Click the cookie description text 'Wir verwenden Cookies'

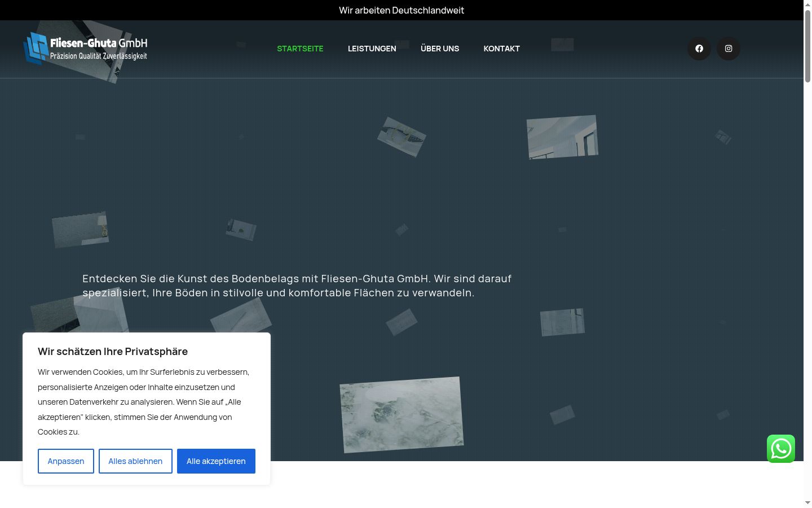[144, 402]
